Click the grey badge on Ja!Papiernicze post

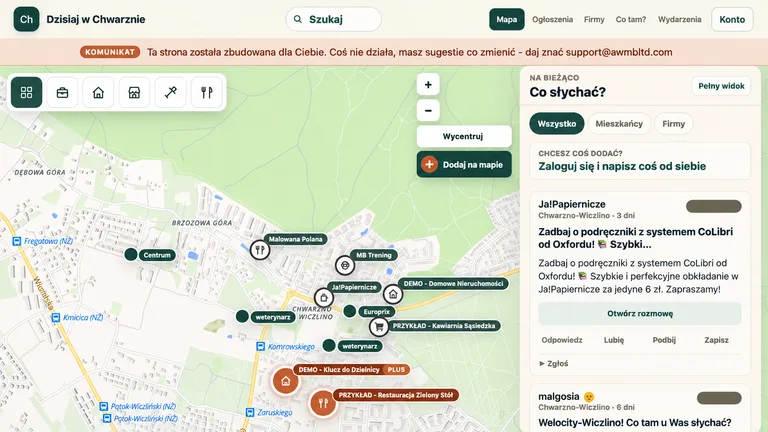pos(714,206)
